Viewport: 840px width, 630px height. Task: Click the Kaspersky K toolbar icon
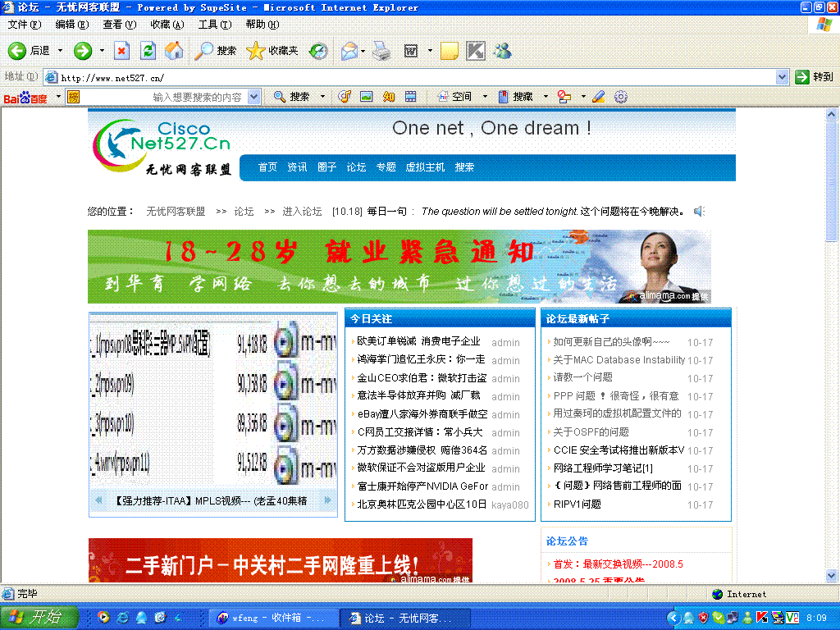click(476, 51)
